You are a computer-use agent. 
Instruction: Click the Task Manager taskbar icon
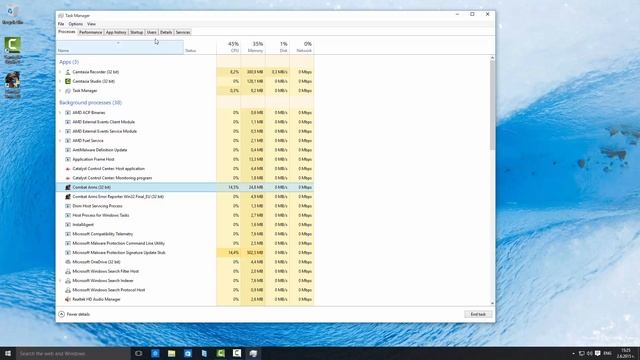pos(253,353)
